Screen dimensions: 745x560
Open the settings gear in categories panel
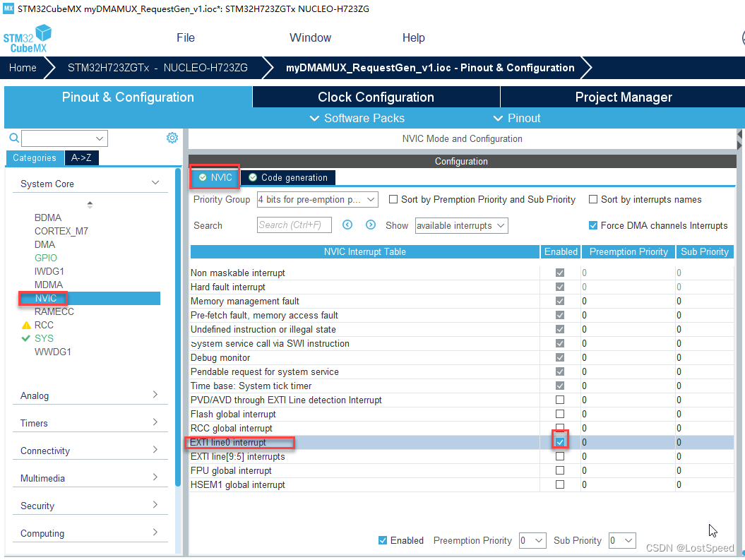click(172, 138)
